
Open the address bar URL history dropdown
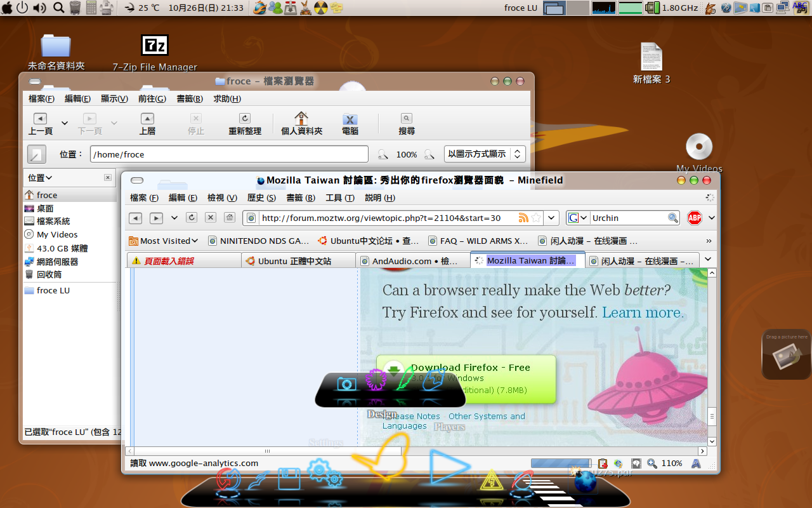pyautogui.click(x=552, y=218)
